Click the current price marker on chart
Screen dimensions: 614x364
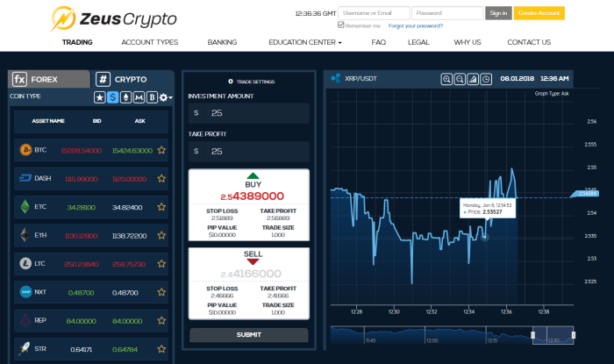pos(585,194)
